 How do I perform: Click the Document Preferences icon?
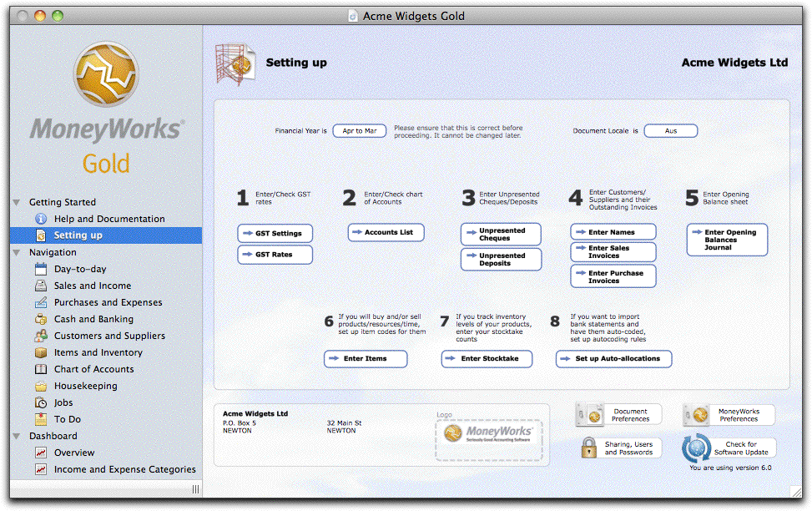tap(590, 415)
